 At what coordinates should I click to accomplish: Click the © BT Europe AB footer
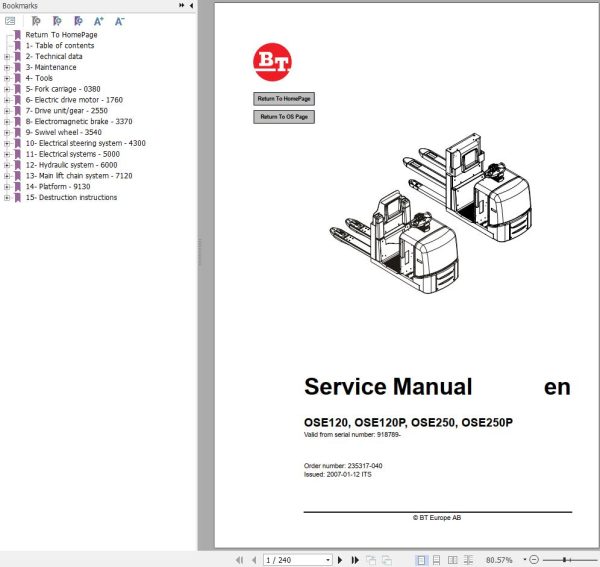click(437, 518)
